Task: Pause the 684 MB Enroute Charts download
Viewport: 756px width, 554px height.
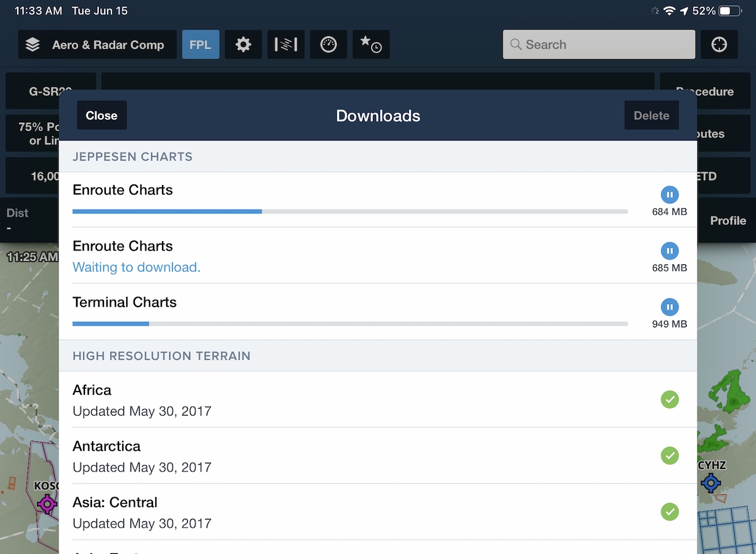Action: point(670,195)
